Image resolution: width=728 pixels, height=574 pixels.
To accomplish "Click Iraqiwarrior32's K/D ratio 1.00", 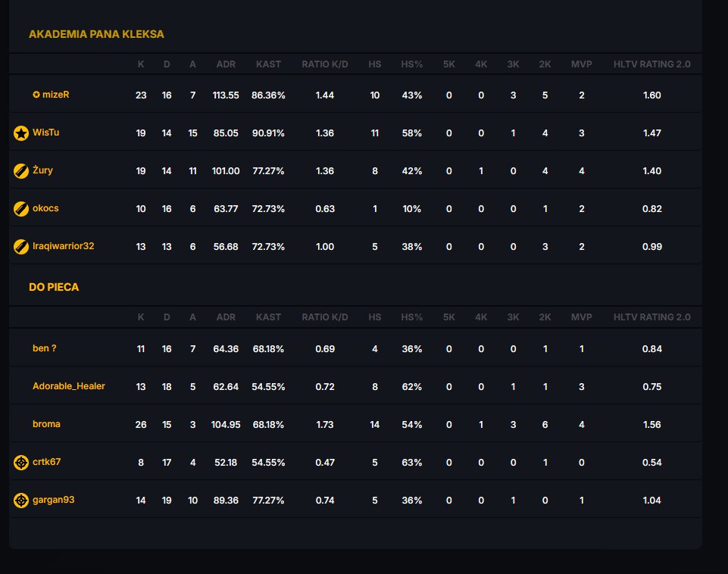I will [x=325, y=248].
